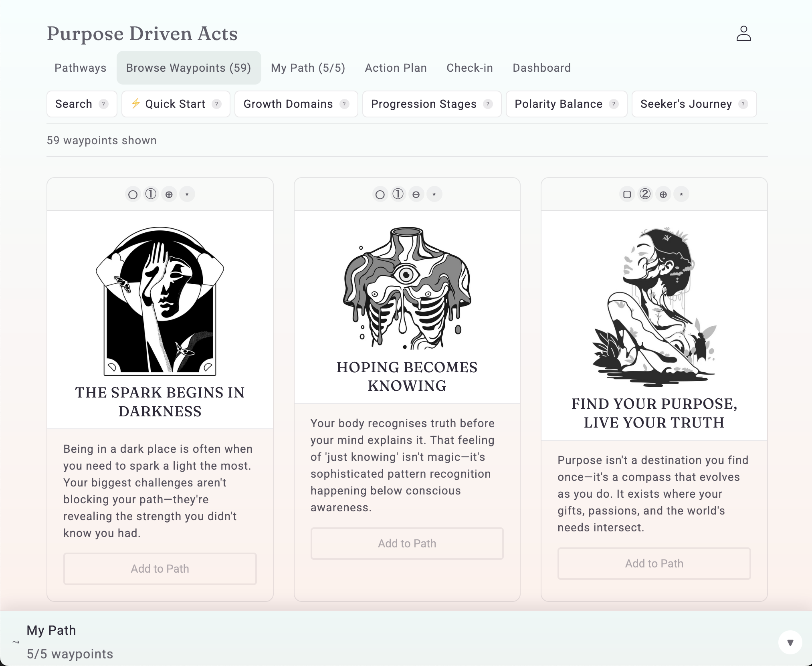Click help question mark next to Search
This screenshot has width=812, height=666.
(x=103, y=104)
